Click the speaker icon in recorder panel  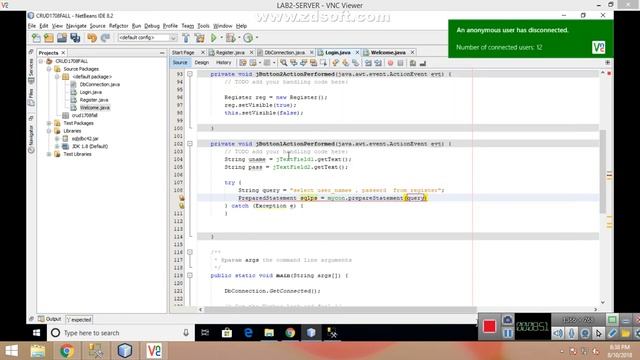click(x=558, y=333)
